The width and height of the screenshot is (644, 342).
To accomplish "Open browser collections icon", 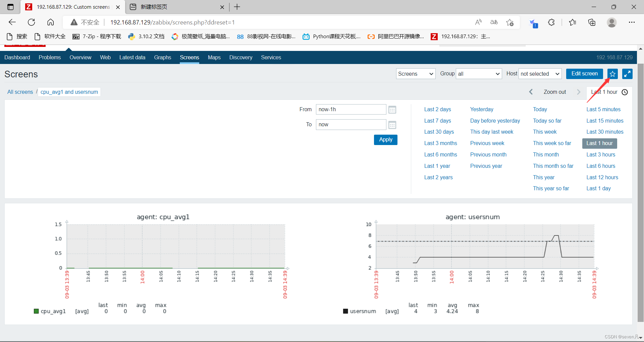I will click(x=592, y=22).
